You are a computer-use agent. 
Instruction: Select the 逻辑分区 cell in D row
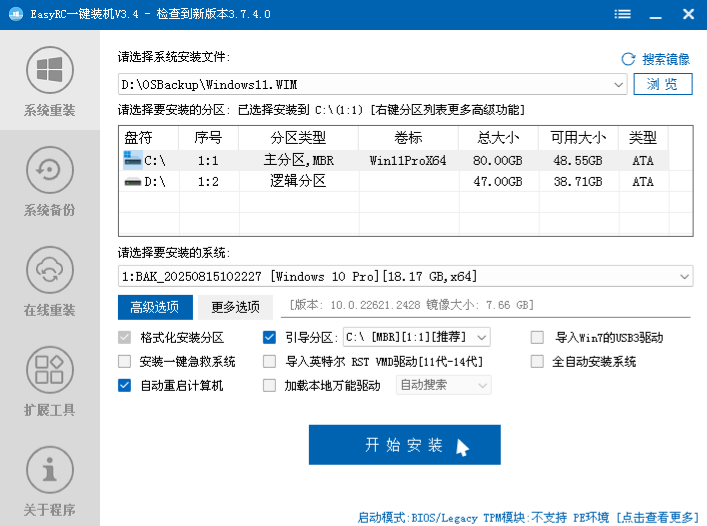298,182
